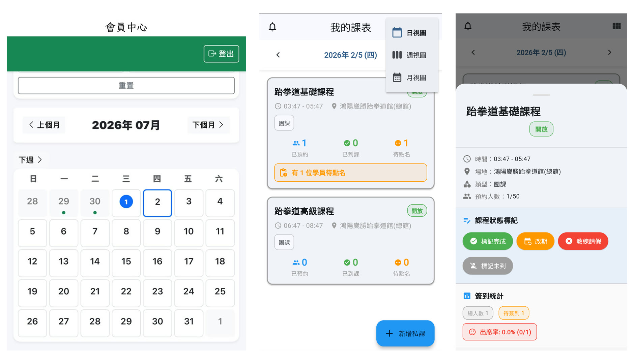634x364 pixels.
Task: Go to previous day arrow in right screen
Action: pyautogui.click(x=473, y=52)
